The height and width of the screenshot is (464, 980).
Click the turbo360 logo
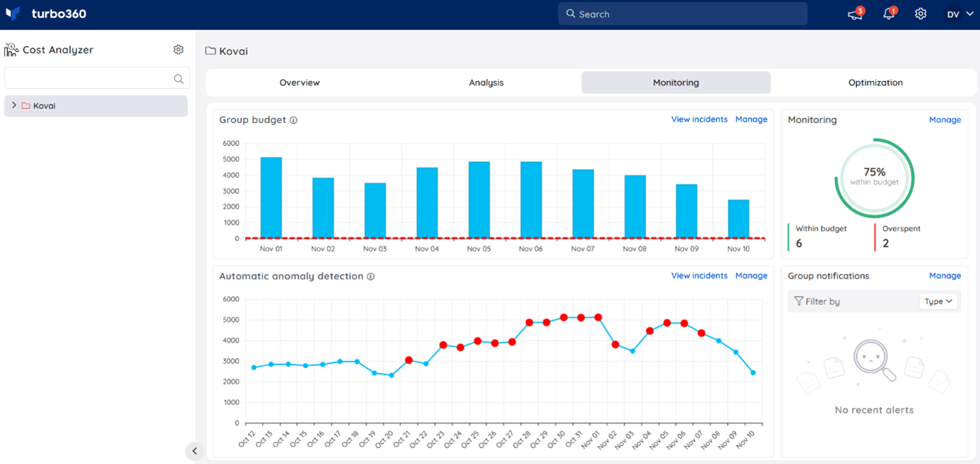coord(43,13)
